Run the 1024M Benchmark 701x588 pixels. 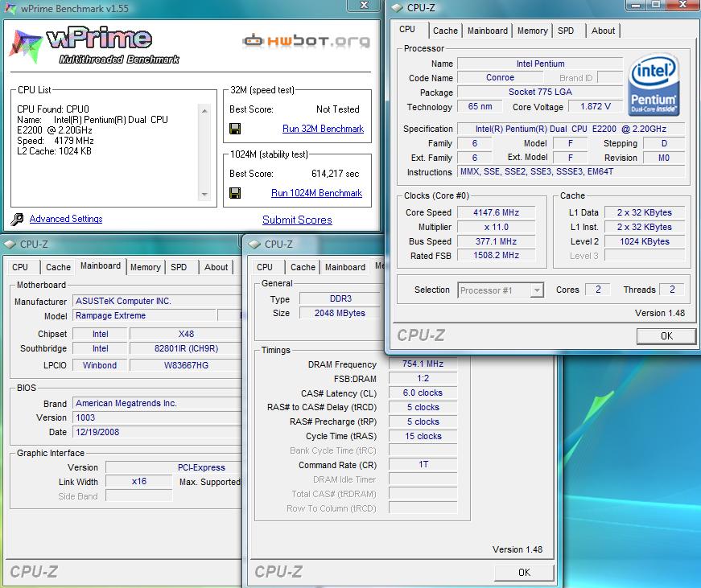point(316,193)
